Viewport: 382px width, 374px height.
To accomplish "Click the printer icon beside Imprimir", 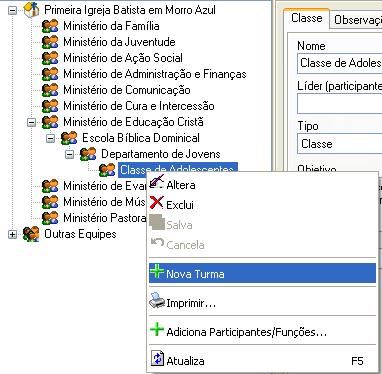I will [x=157, y=300].
